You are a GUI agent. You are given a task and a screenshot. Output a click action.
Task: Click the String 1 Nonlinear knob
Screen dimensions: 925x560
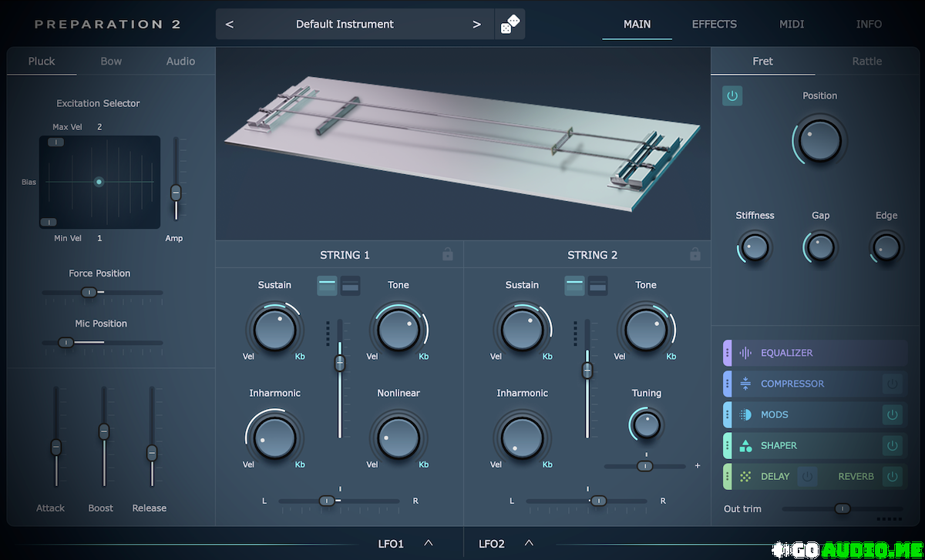pos(399,438)
